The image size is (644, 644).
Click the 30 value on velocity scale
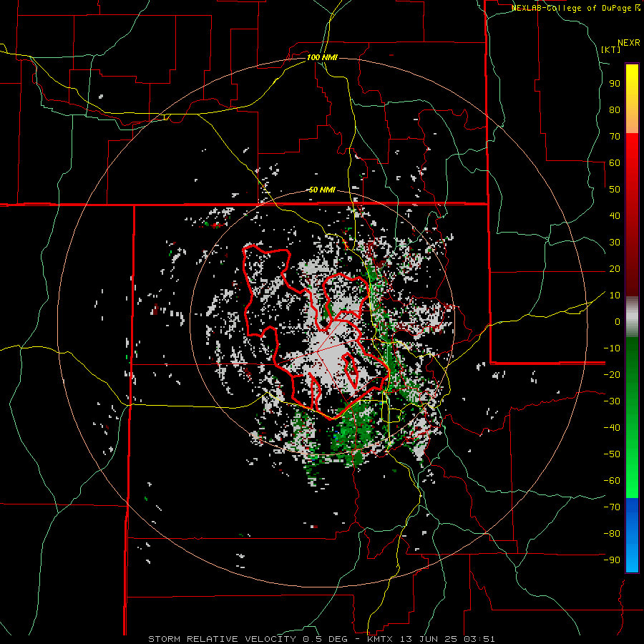pos(615,243)
